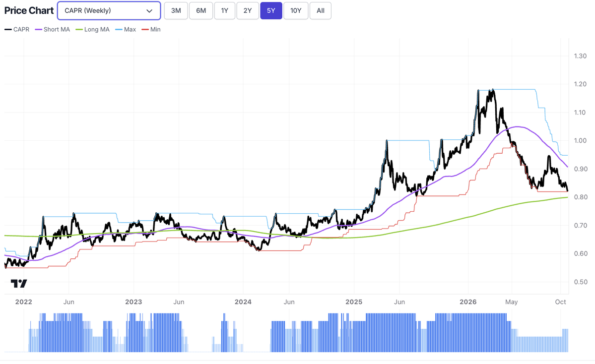Click the 0.90 price axis label
Image resolution: width=595 pixels, height=364 pixels.
[x=580, y=169]
